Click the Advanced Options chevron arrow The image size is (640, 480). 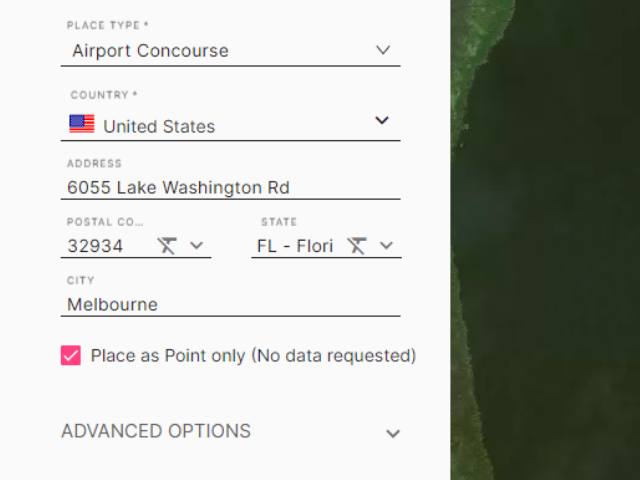tap(393, 433)
